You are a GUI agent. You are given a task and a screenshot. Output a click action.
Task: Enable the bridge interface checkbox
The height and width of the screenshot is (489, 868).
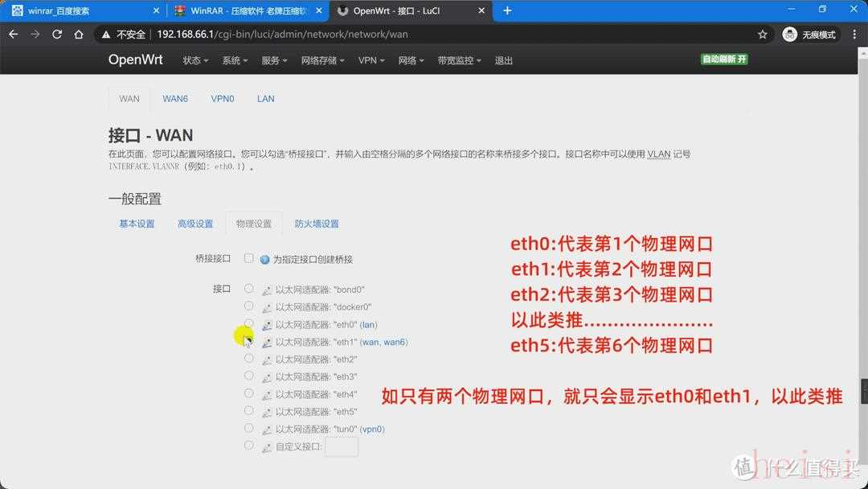click(249, 259)
